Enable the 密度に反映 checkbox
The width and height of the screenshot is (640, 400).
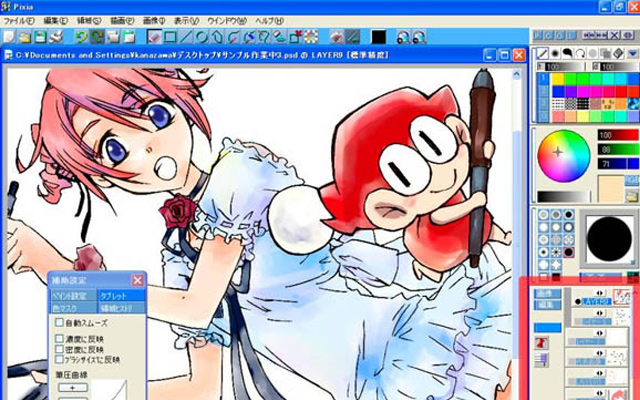point(60,349)
